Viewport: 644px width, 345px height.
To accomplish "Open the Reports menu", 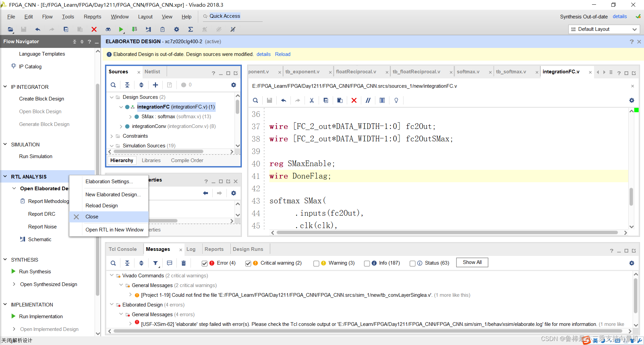I will [x=92, y=17].
